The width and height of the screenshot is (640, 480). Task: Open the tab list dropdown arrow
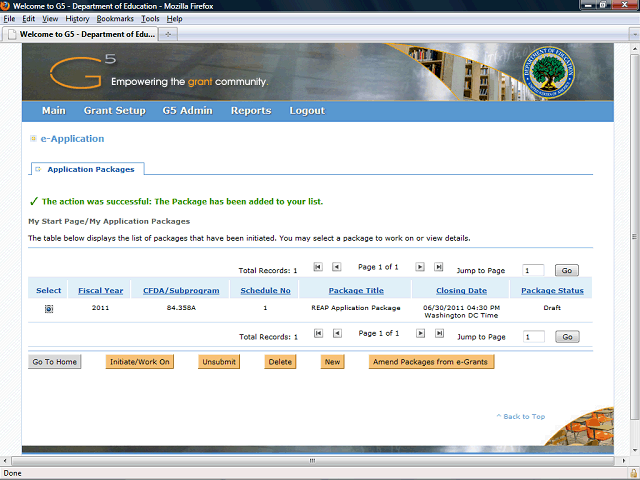coord(634,34)
